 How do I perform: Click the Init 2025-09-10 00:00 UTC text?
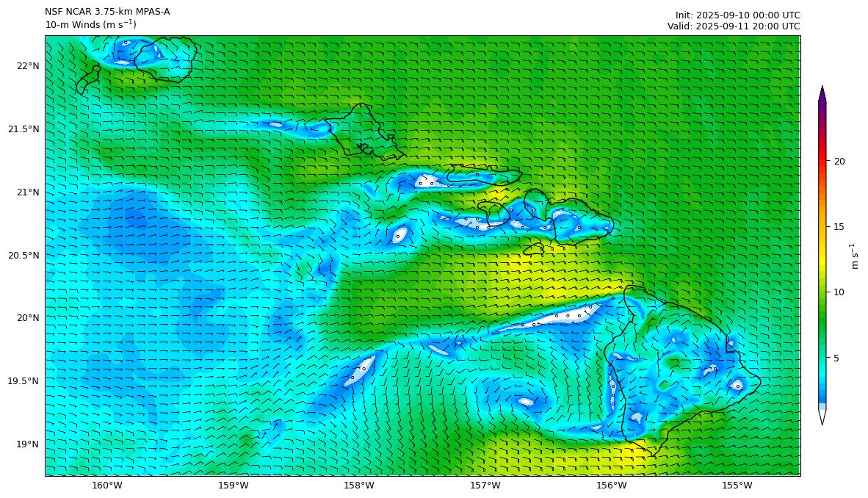click(737, 15)
